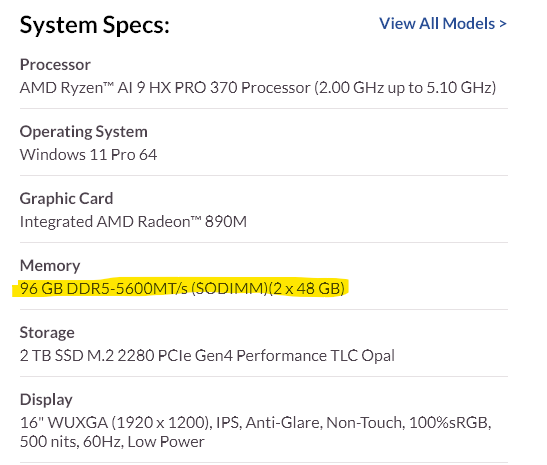The width and height of the screenshot is (547, 465).
Task: Click the System Specs heading
Action: (x=95, y=25)
